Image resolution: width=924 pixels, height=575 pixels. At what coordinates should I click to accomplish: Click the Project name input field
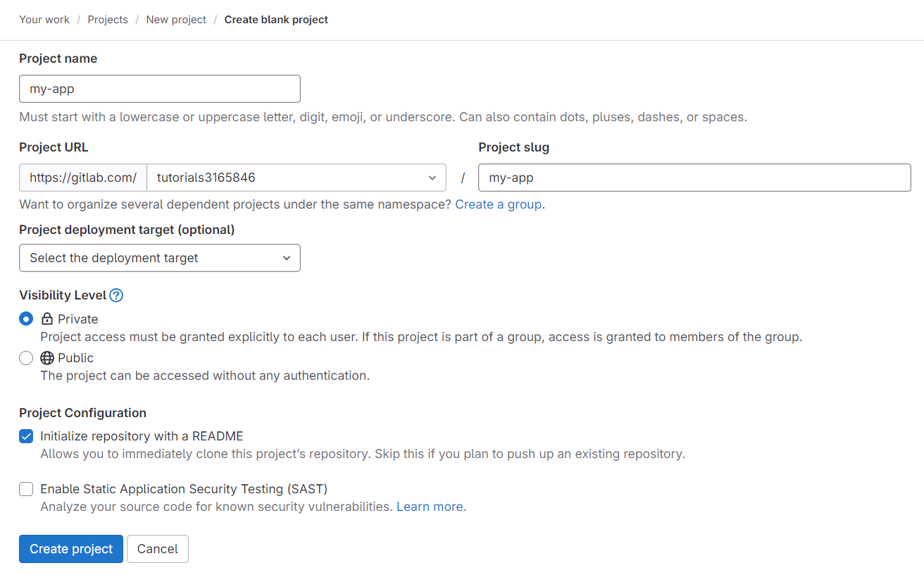pos(159,89)
